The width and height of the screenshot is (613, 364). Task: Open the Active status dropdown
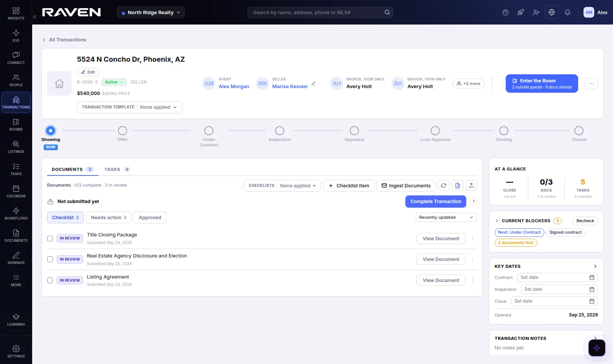pyautogui.click(x=114, y=82)
